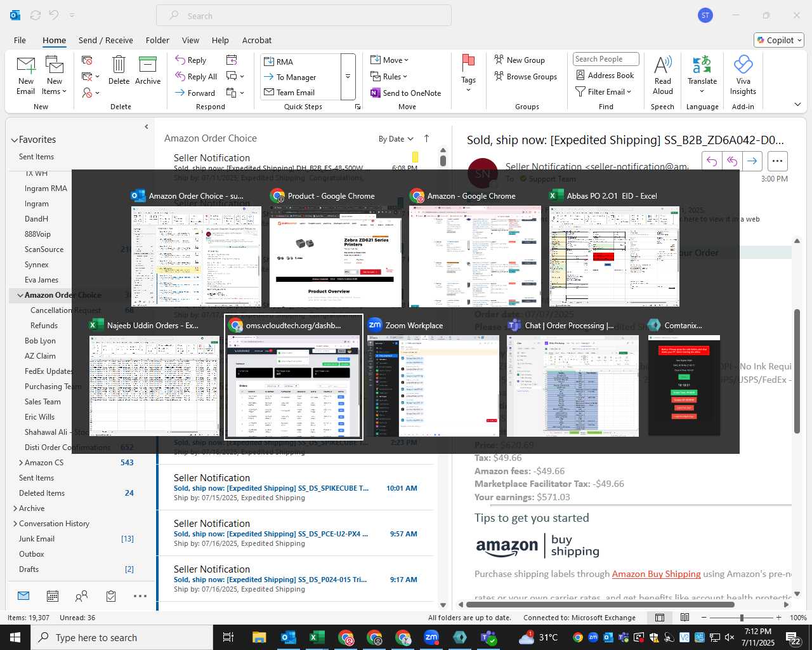Screen dimensions: 812x650
Task: Create a New Email
Action: 26,75
